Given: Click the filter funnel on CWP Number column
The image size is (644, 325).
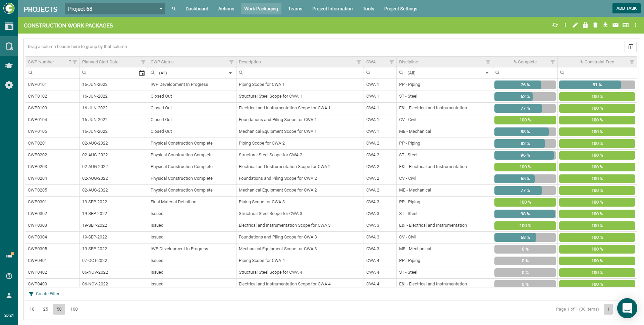Looking at the screenshot, I should coord(75,62).
